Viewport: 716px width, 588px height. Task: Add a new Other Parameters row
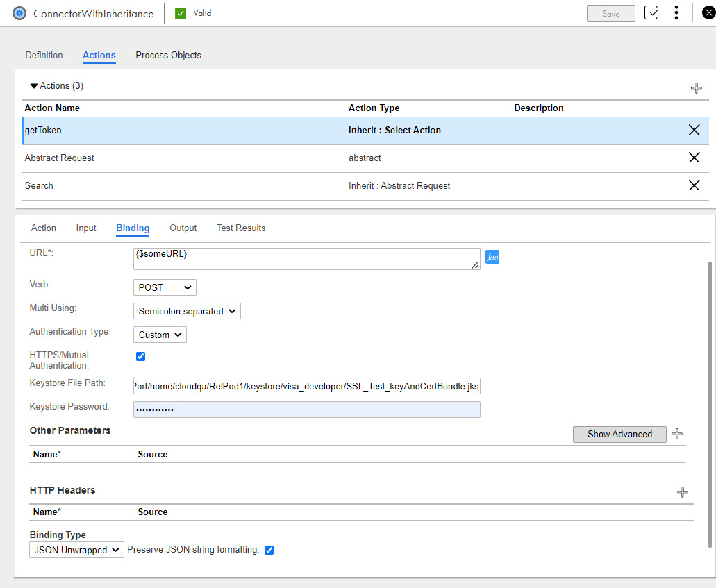tap(677, 434)
